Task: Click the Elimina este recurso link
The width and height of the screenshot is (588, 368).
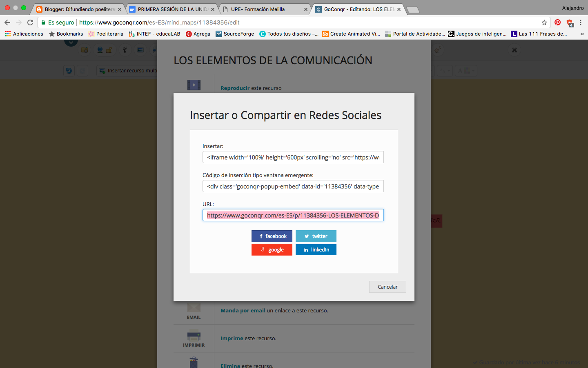Action: coord(247,366)
